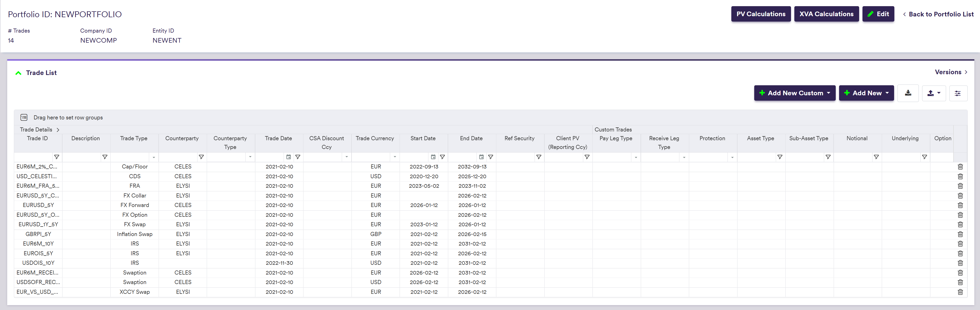Click filter icon under Notional column
This screenshot has height=310, width=980.
pos(876,157)
